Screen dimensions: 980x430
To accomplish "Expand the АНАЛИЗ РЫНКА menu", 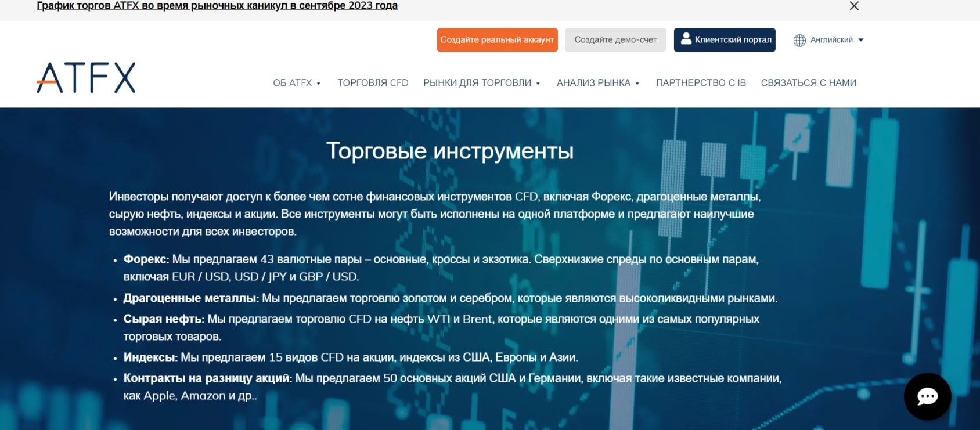I will tap(598, 83).
